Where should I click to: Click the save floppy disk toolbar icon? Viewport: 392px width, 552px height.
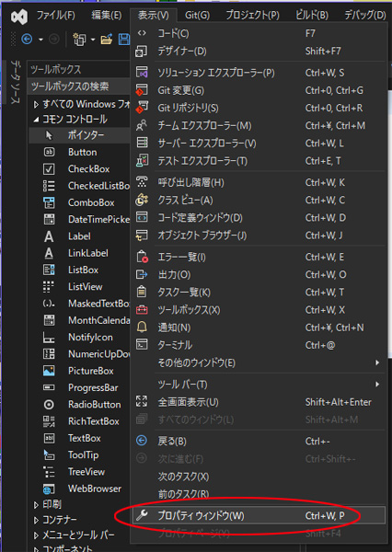[124, 39]
